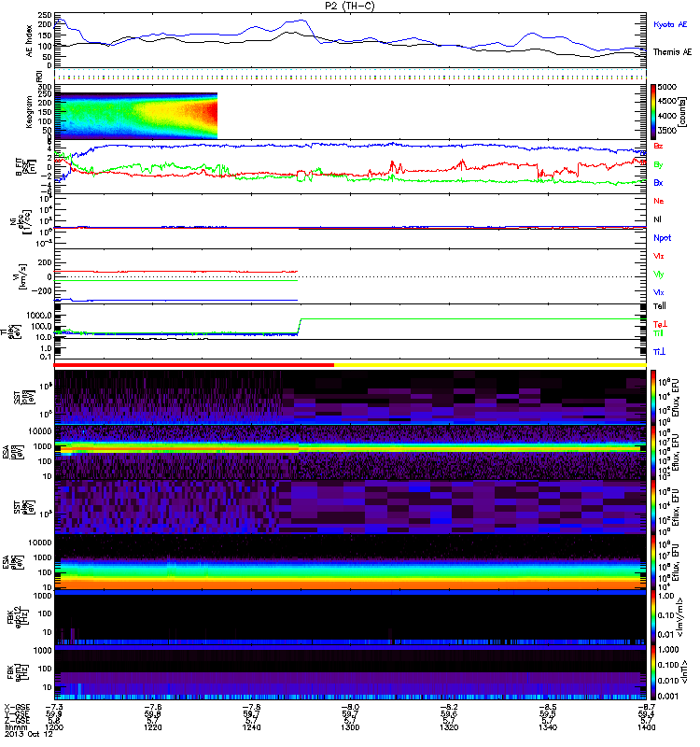700x747 pixels.
Task: Click the -8.0 X-GSE position value
Action: (x=350, y=707)
